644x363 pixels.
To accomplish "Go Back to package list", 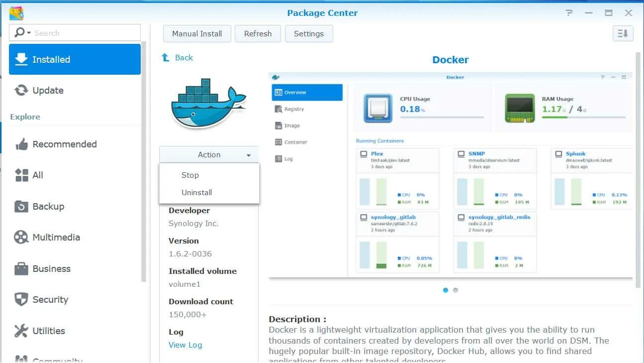I will coord(184,57).
